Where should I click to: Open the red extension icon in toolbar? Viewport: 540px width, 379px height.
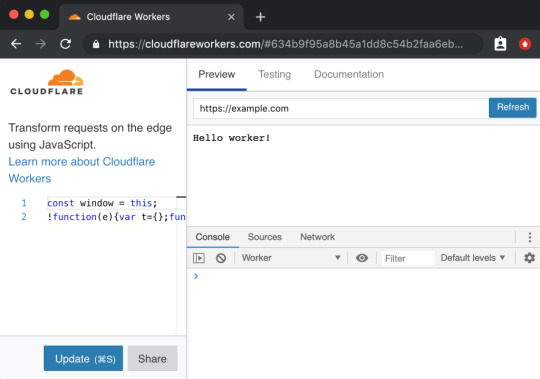[525, 44]
